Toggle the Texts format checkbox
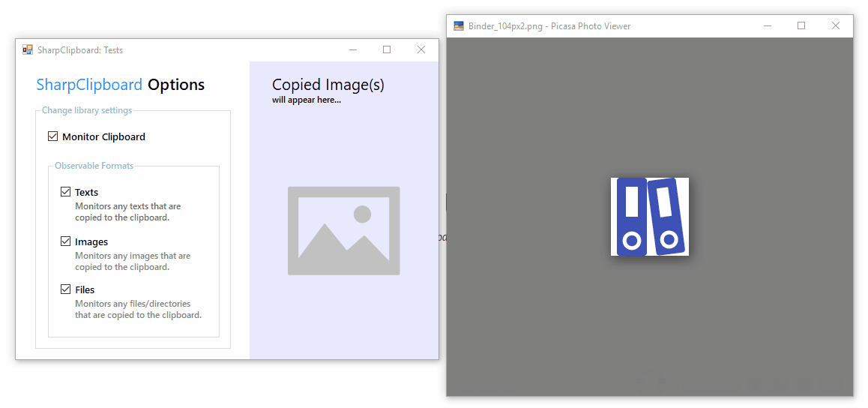Screen dimensions: 868x408 tap(66, 192)
